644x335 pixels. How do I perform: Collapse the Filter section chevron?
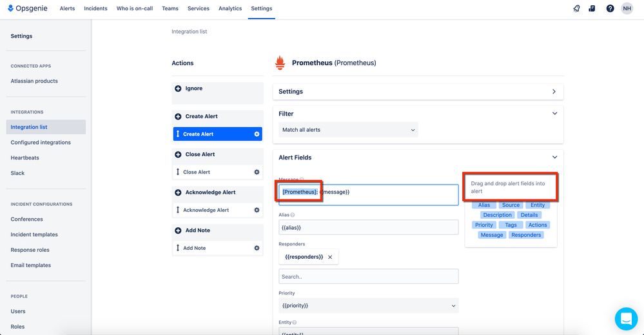pos(554,114)
